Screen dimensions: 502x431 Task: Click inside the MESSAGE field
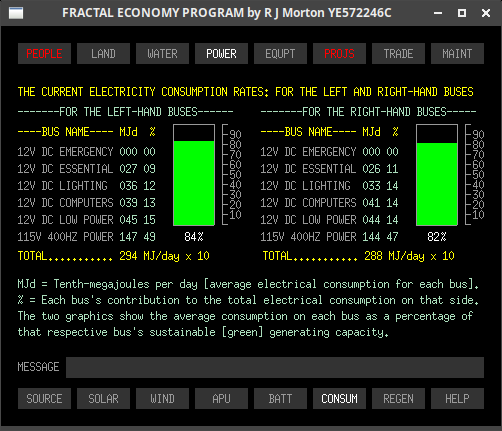click(x=275, y=367)
